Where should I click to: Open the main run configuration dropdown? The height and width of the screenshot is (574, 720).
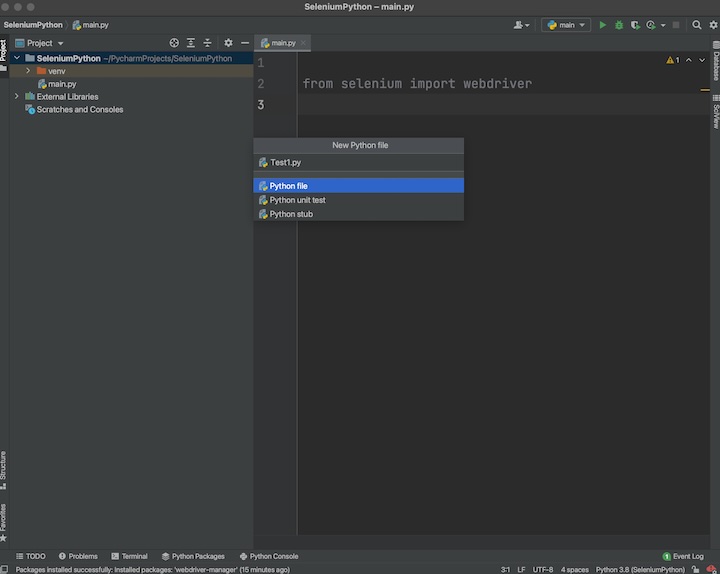[566, 25]
